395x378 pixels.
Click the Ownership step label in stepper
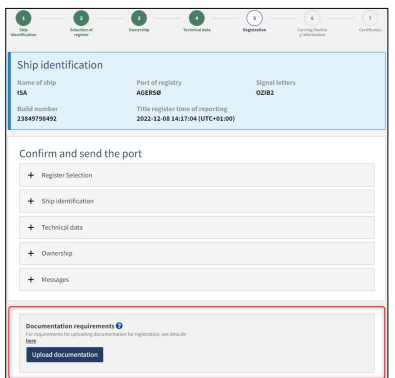click(139, 30)
